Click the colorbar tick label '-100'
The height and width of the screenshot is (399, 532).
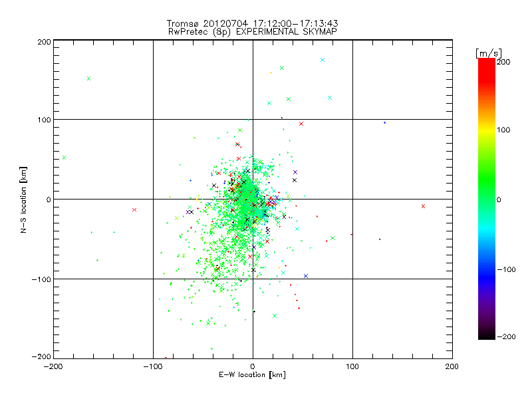click(506, 269)
